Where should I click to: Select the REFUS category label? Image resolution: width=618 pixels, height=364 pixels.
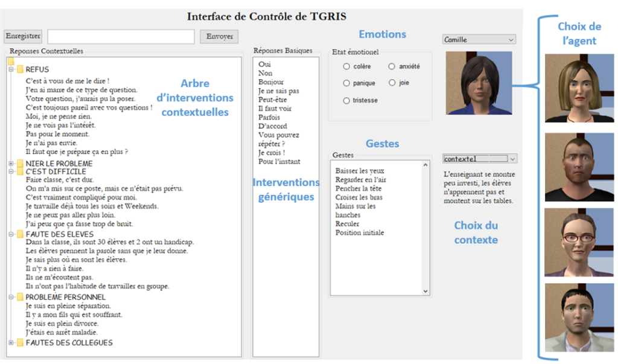click(x=37, y=69)
